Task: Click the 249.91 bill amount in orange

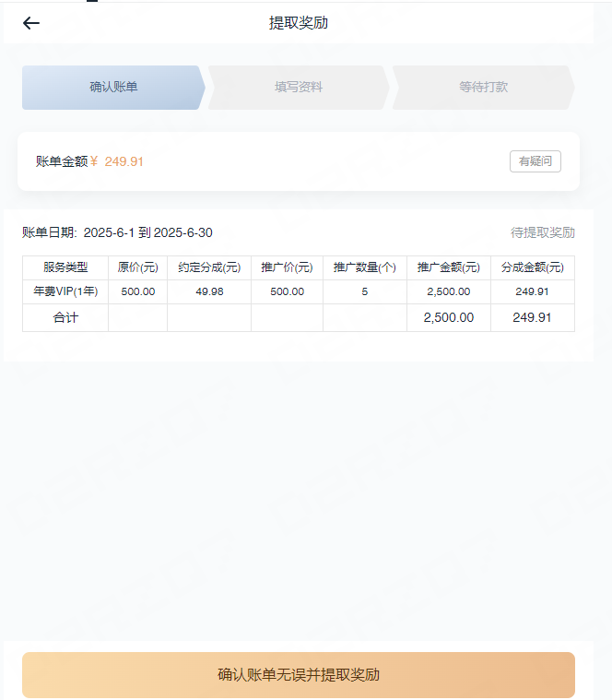Action: coord(124,161)
